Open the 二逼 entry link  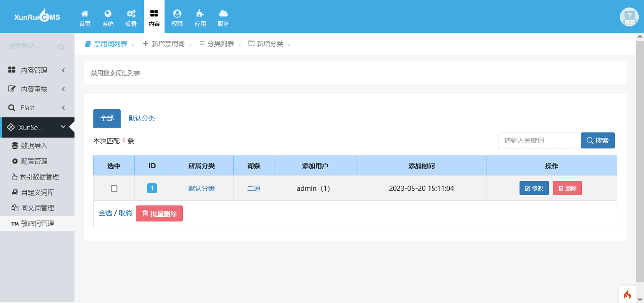(x=254, y=188)
